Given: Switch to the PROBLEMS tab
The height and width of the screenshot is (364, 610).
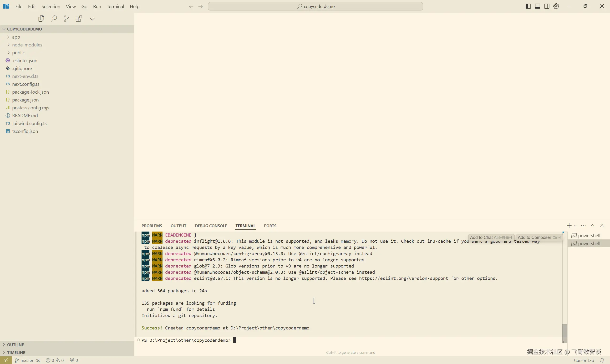Looking at the screenshot, I should pyautogui.click(x=152, y=226).
